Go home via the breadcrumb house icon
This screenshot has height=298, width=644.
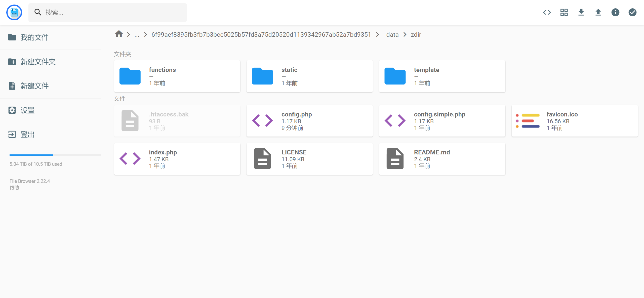point(119,34)
